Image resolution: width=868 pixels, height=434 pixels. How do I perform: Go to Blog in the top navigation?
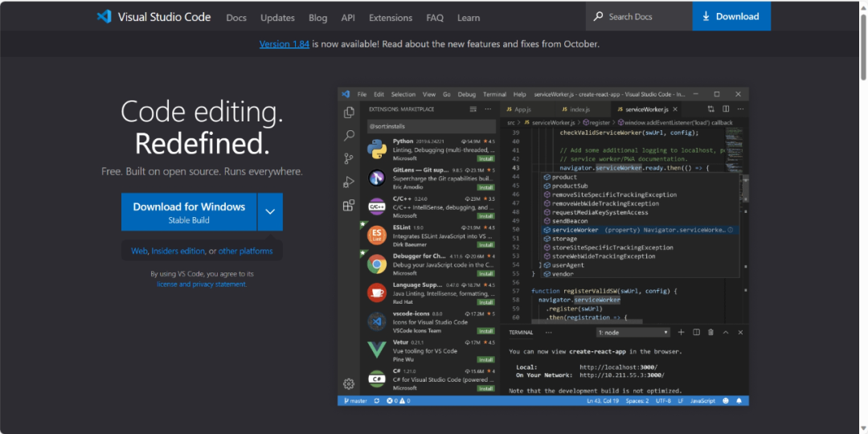[317, 18]
